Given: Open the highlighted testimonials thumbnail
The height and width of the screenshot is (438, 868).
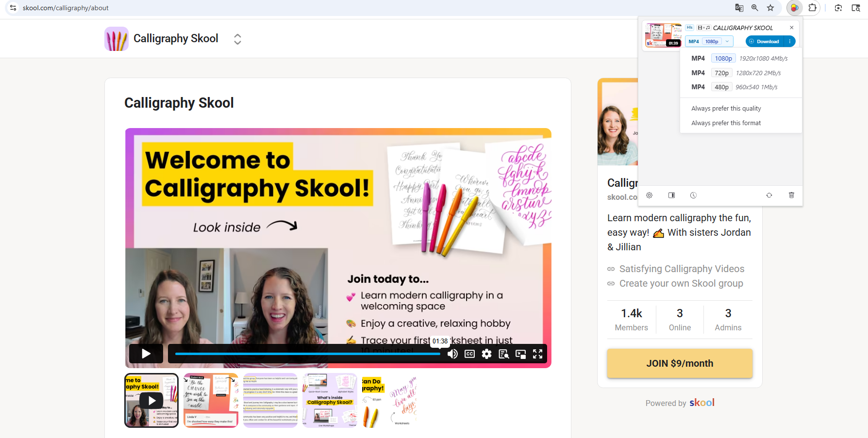Looking at the screenshot, I should [x=270, y=400].
